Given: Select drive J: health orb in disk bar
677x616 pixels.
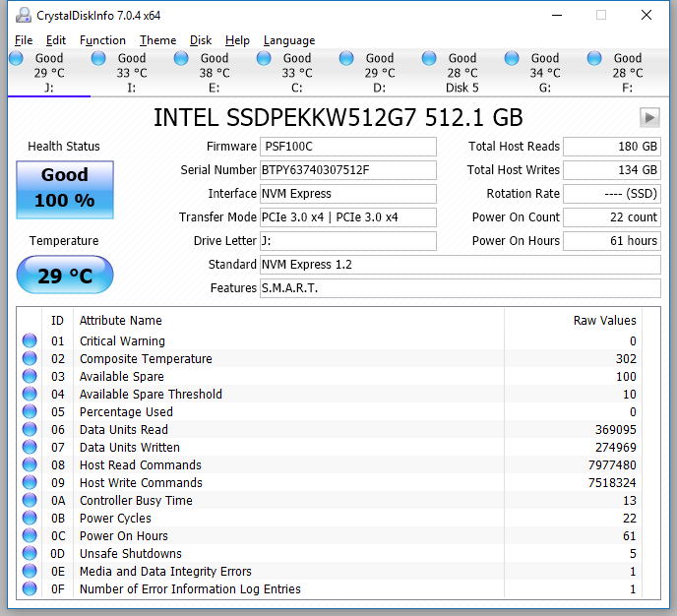Looking at the screenshot, I should coord(16,59).
